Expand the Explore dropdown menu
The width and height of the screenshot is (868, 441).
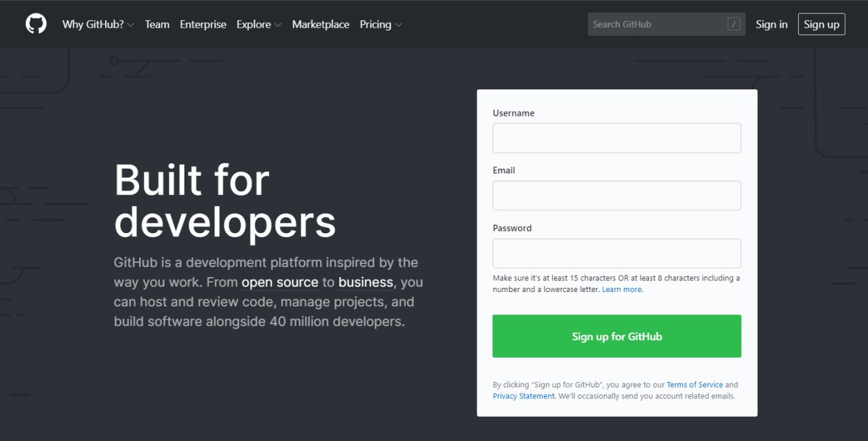pyautogui.click(x=258, y=24)
